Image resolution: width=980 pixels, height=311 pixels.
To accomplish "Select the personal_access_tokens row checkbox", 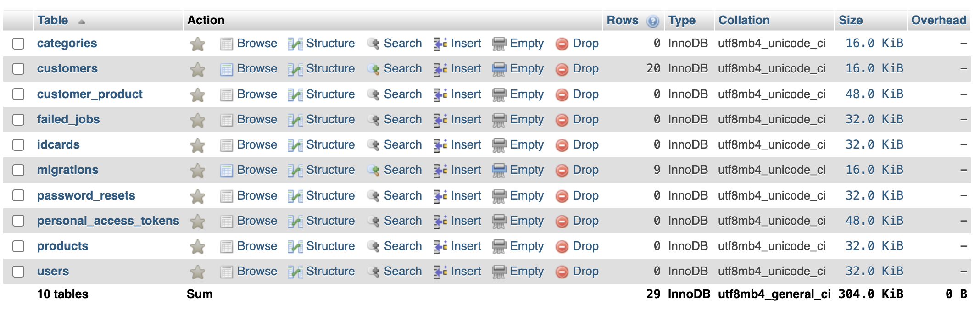I will pos(18,221).
